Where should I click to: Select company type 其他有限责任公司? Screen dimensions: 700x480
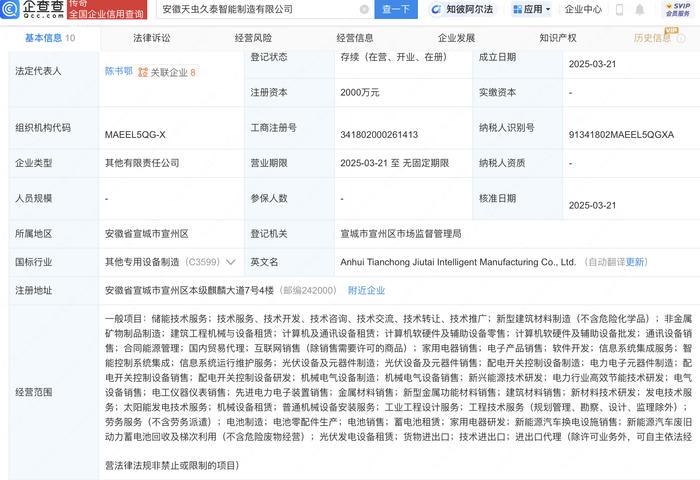(142, 163)
